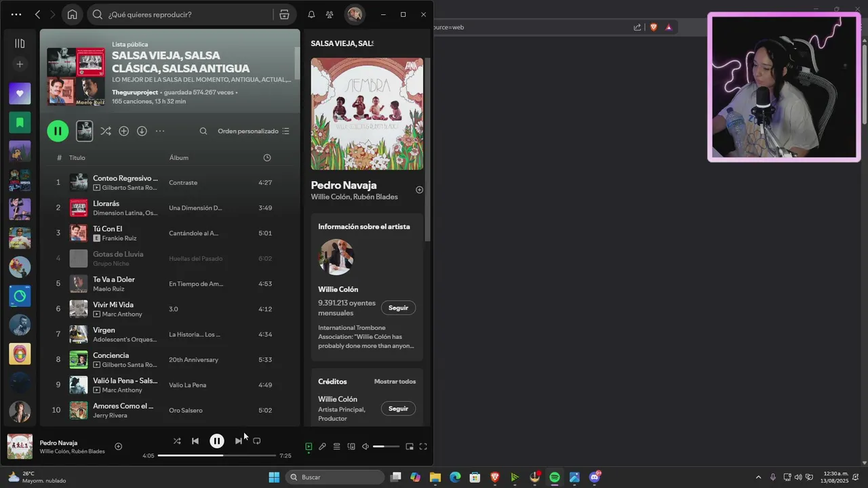868x488 pixels.
Task: Click the playlist cover collage image
Action: pyautogui.click(x=76, y=76)
